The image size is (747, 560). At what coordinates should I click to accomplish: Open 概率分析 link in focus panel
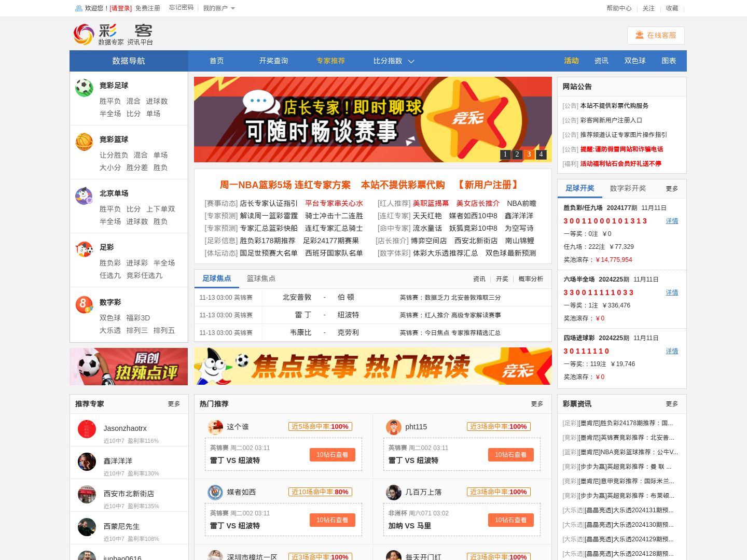(531, 279)
